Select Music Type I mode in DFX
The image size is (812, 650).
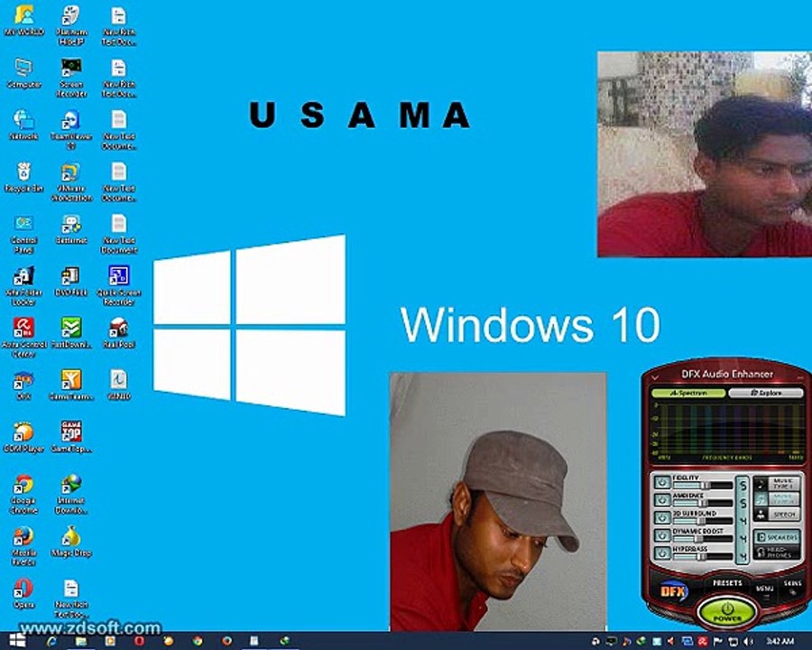click(x=777, y=484)
